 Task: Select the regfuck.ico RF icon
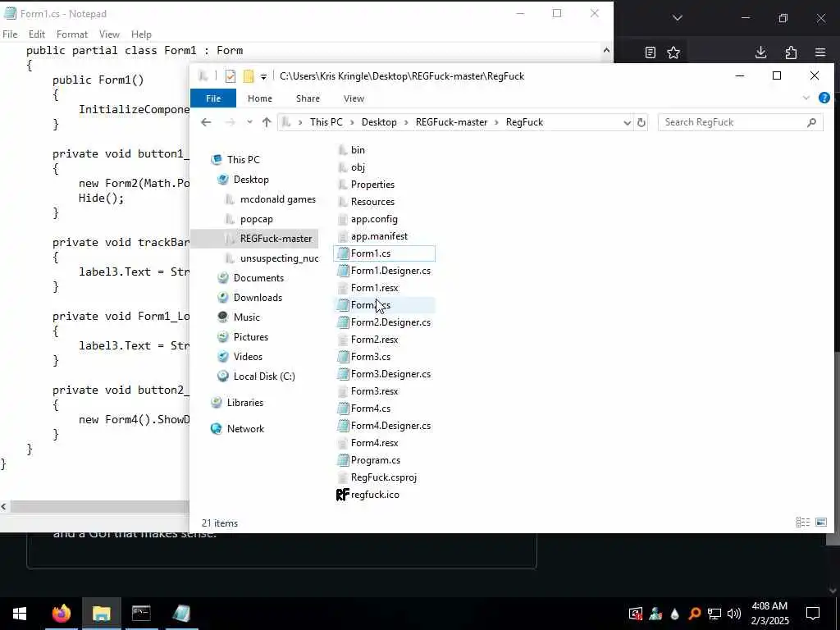point(343,495)
